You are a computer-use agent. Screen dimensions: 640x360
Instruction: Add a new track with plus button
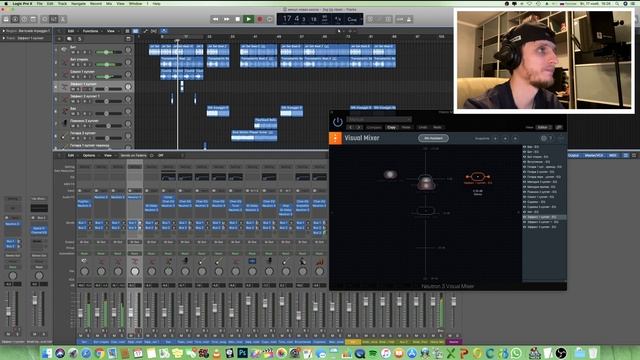coord(59,39)
